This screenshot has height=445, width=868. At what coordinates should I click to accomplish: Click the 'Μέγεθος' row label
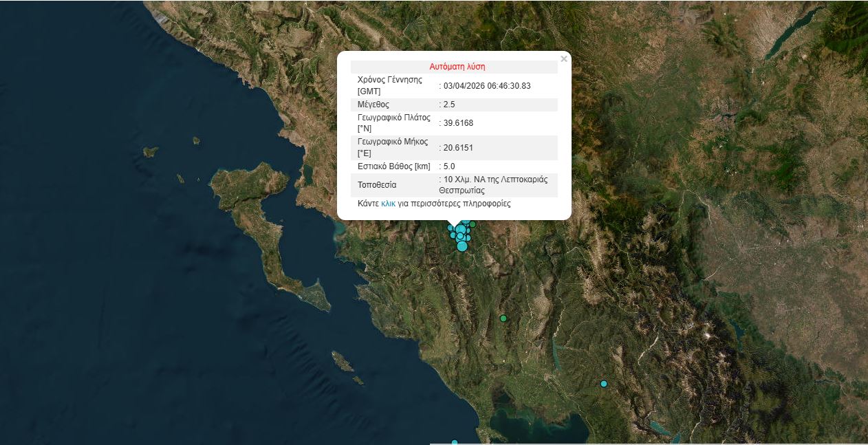coord(373,105)
